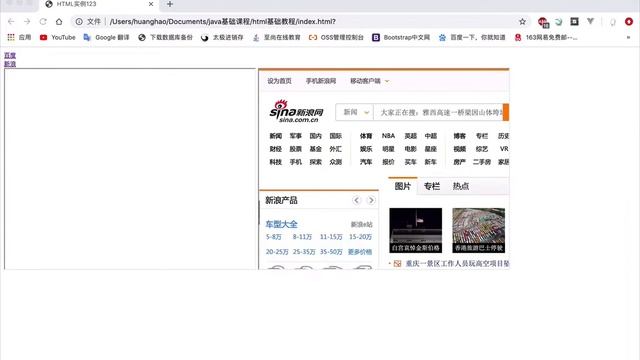
Task: Click the browser forward arrow
Action: [x=27, y=22]
